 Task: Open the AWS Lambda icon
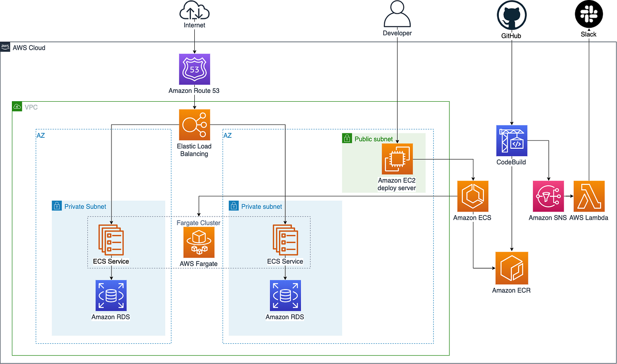point(589,197)
